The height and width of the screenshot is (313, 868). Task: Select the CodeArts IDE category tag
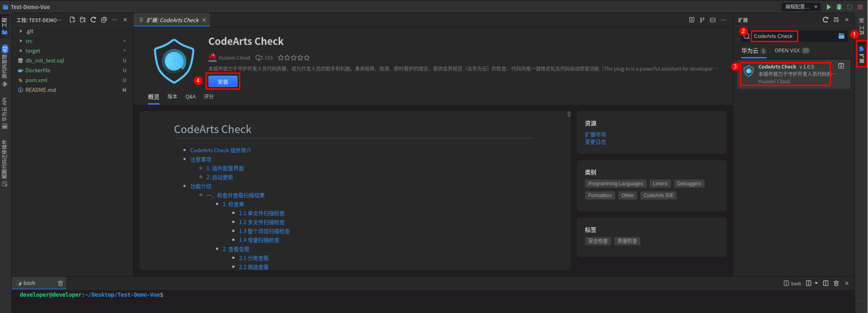(658, 195)
